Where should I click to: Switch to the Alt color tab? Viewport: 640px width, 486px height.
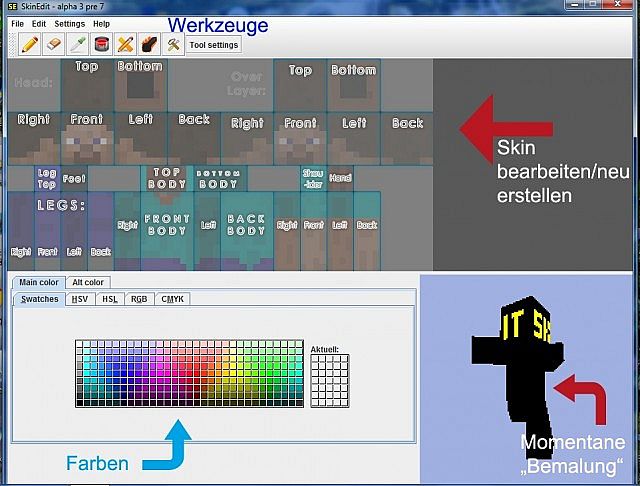tap(90, 283)
